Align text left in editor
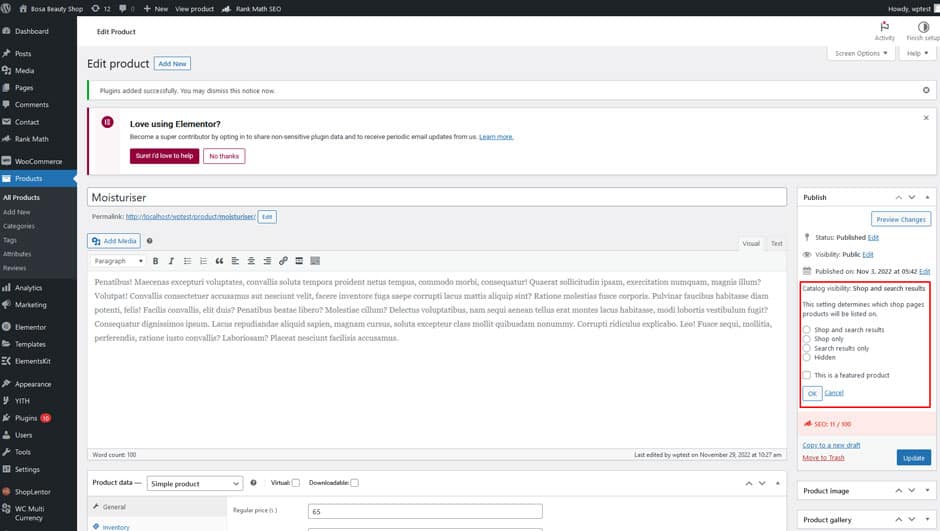940x531 pixels. [235, 261]
